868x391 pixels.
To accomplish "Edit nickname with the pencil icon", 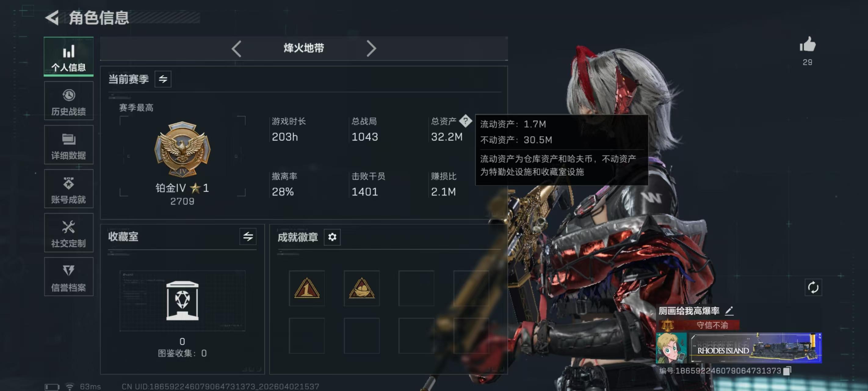I will point(729,311).
